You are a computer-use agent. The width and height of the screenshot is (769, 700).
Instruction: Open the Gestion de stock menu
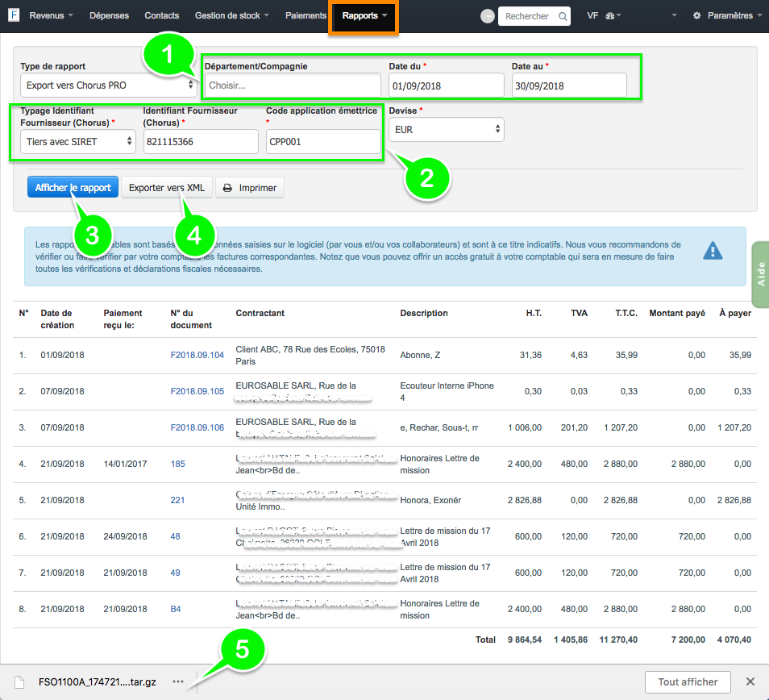click(232, 16)
